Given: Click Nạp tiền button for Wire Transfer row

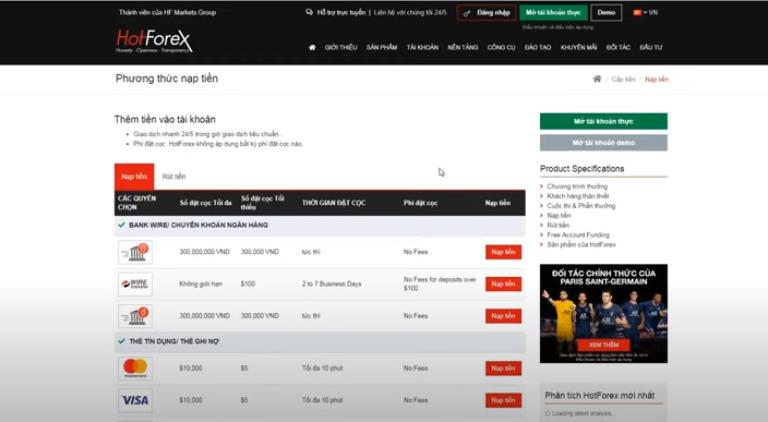Looking at the screenshot, I should [503, 284].
